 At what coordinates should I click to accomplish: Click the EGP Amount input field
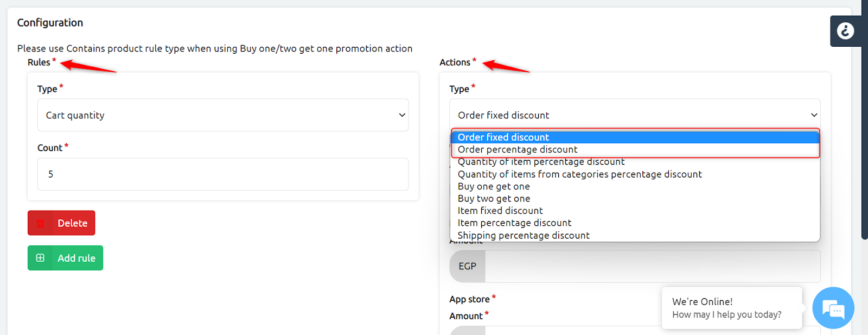pyautogui.click(x=653, y=266)
